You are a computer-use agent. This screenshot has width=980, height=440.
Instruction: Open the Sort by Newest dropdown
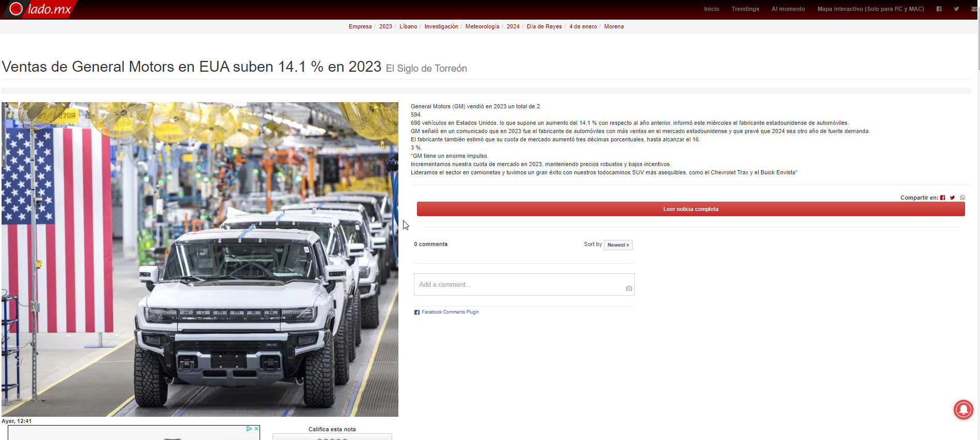[618, 245]
